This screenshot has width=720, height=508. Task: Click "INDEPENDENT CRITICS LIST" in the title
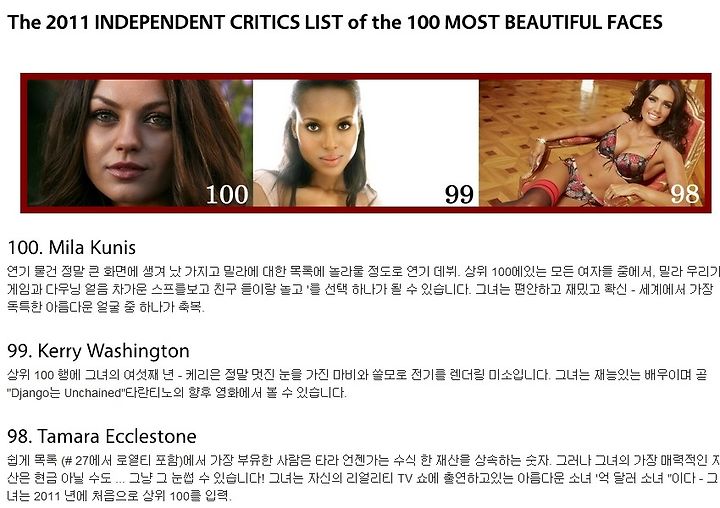(x=218, y=22)
